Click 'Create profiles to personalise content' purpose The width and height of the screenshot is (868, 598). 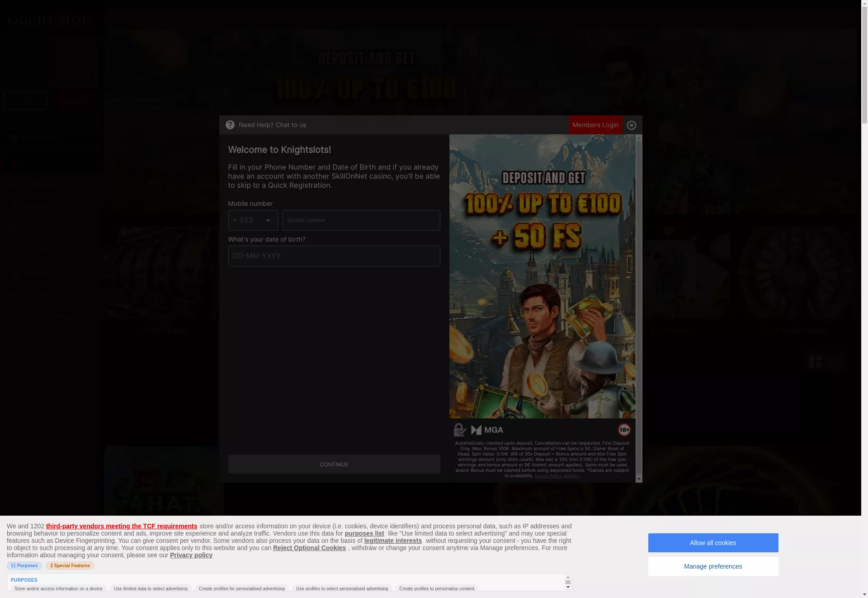[x=437, y=589]
